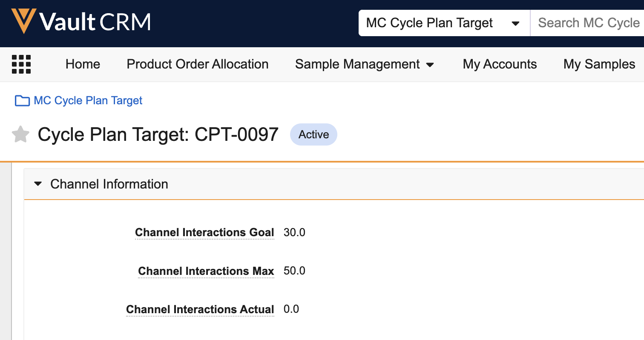Select the My Samples tab

(599, 64)
